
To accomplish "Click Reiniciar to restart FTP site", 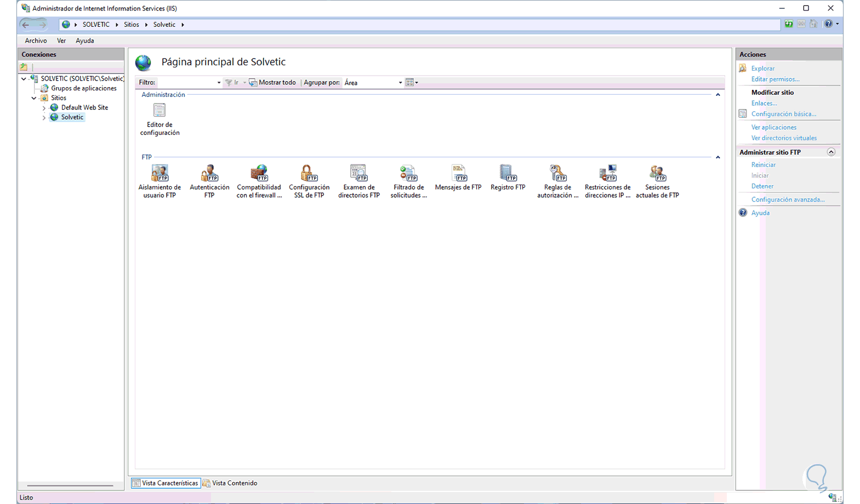I will [764, 165].
